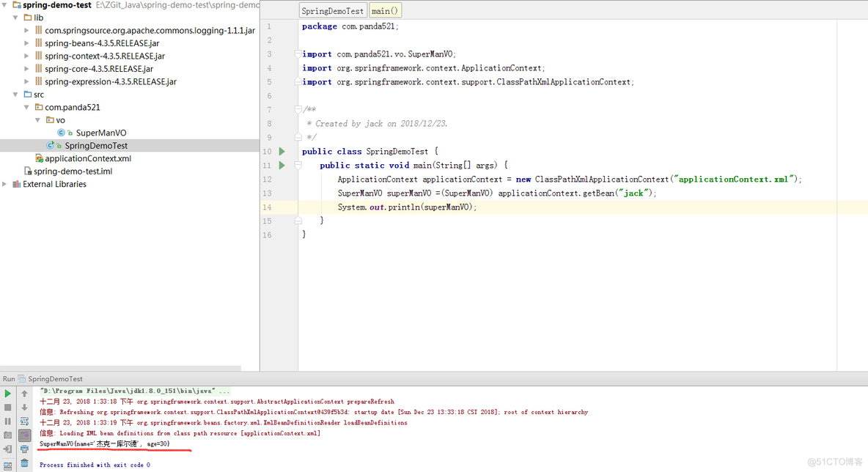
Task: Expand the spring-expression-4.3.5.RELEASE.jar node
Action: 26,81
